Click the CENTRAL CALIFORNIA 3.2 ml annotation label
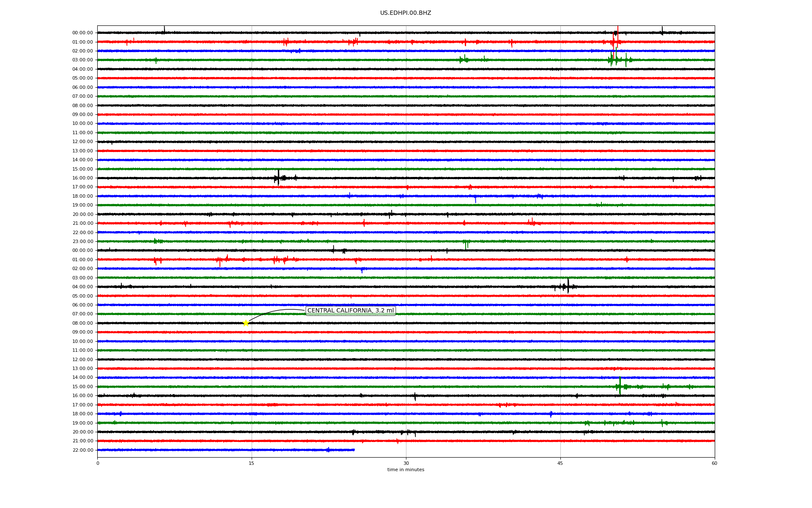The width and height of the screenshot is (812, 508). (x=350, y=311)
